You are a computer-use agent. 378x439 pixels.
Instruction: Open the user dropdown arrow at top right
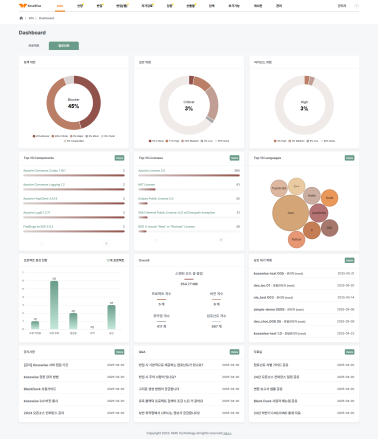point(356,6)
